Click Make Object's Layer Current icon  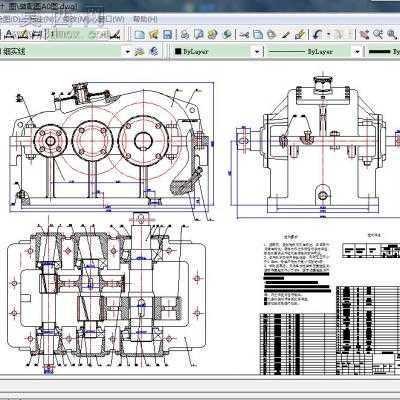pos(139,52)
